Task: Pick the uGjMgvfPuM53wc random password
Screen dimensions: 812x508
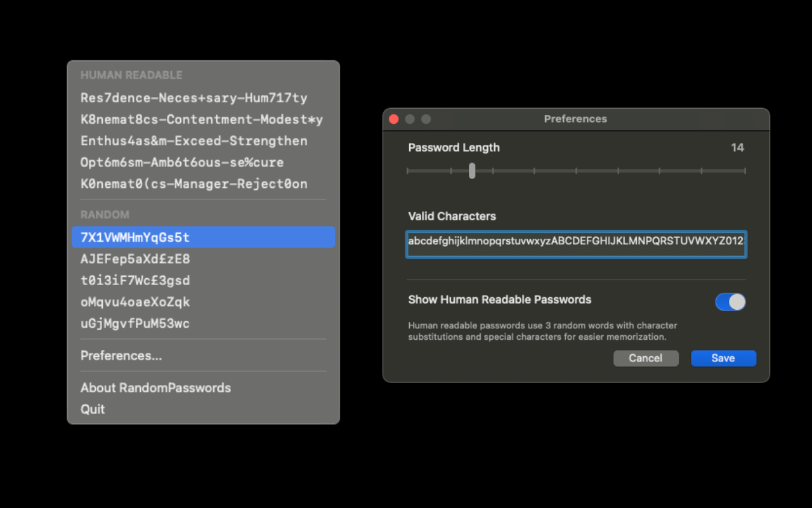Action: 134,323
